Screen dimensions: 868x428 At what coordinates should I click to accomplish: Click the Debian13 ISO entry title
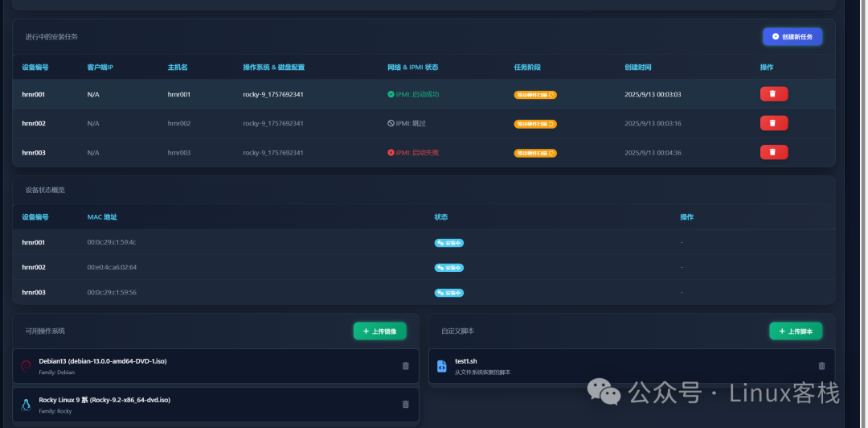(102, 361)
